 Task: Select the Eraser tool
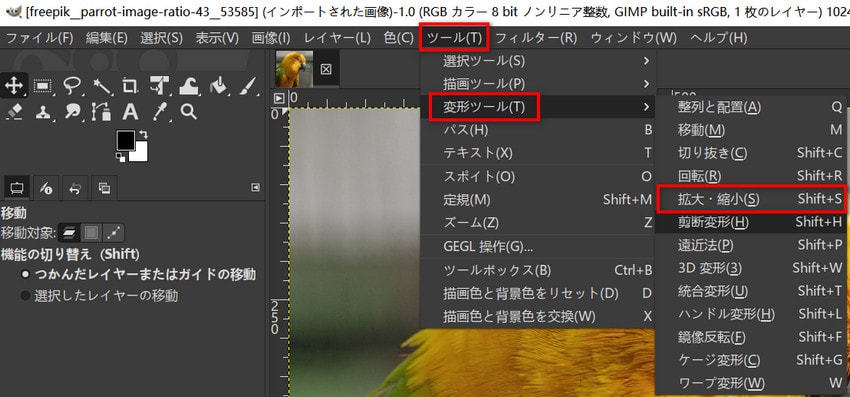coord(14,112)
